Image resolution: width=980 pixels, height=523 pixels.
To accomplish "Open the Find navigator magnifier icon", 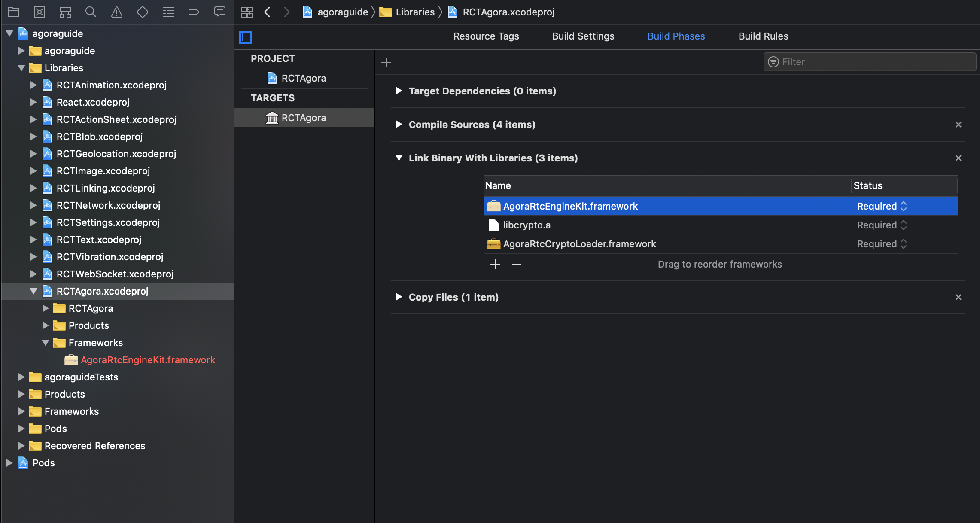I will (91, 12).
